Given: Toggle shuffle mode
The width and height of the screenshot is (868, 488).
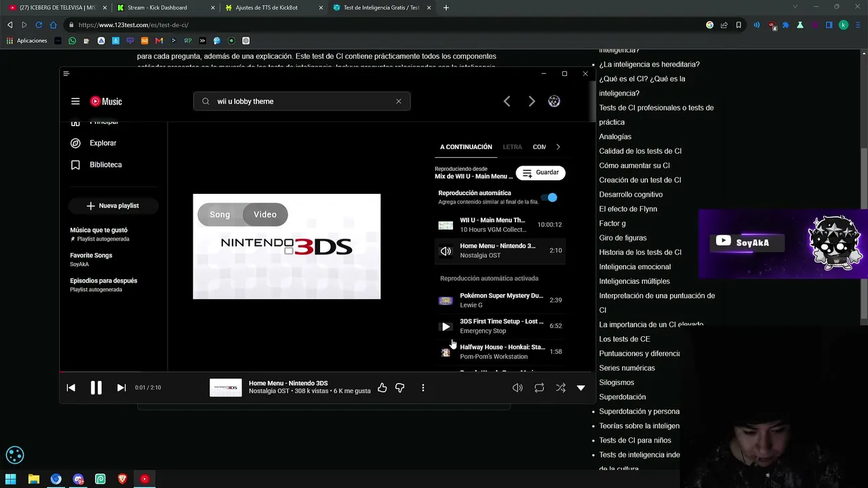Looking at the screenshot, I should (x=561, y=388).
